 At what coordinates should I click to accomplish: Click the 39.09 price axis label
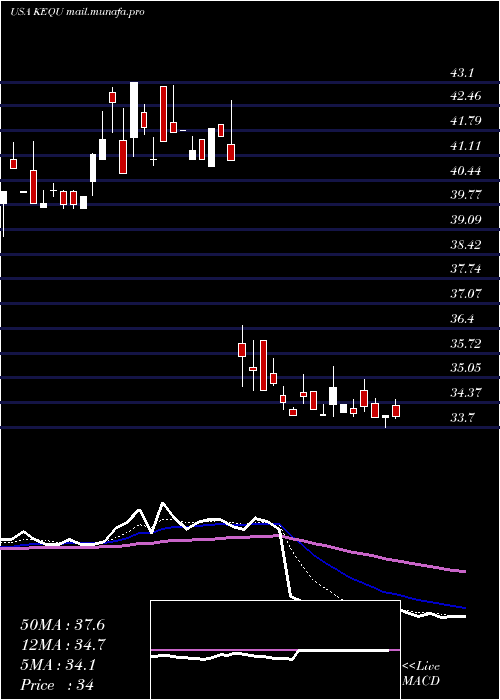coord(466,219)
